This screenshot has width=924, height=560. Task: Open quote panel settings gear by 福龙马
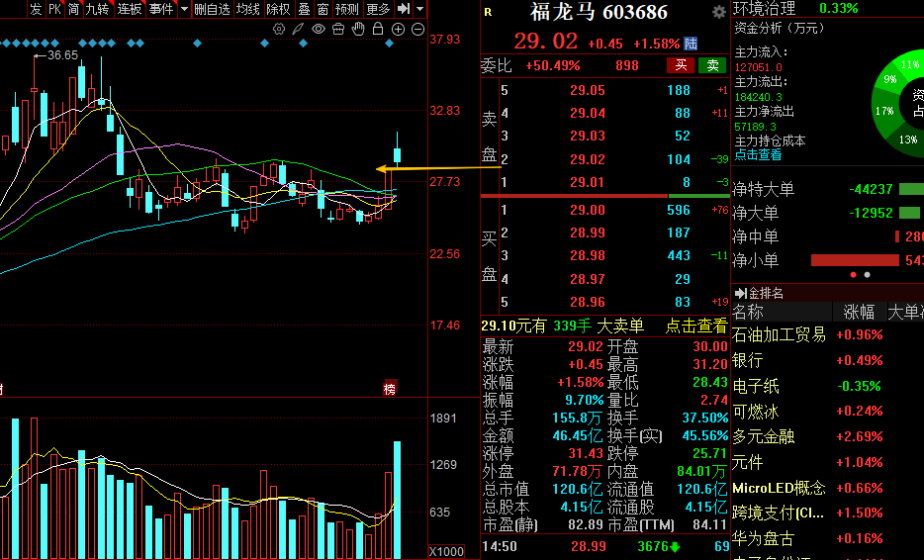click(719, 12)
